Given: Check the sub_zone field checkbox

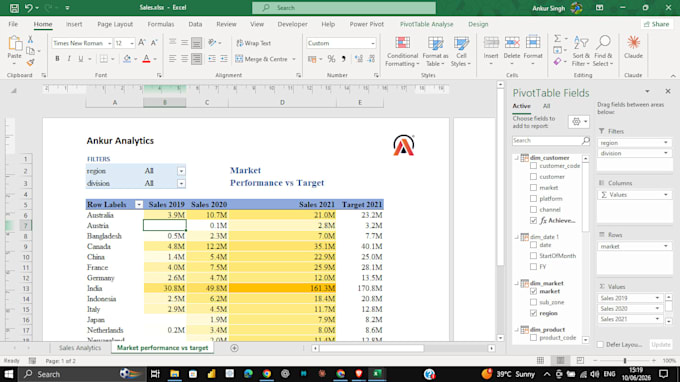Looking at the screenshot, I should 533,302.
